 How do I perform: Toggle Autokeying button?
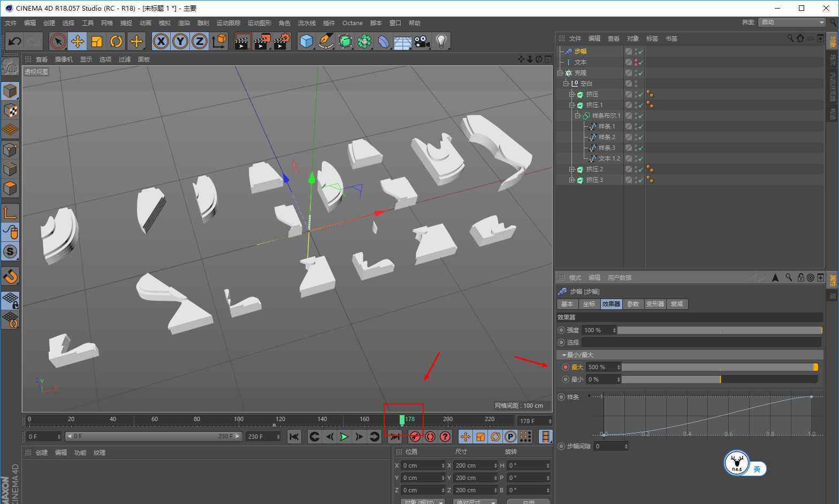coord(430,437)
